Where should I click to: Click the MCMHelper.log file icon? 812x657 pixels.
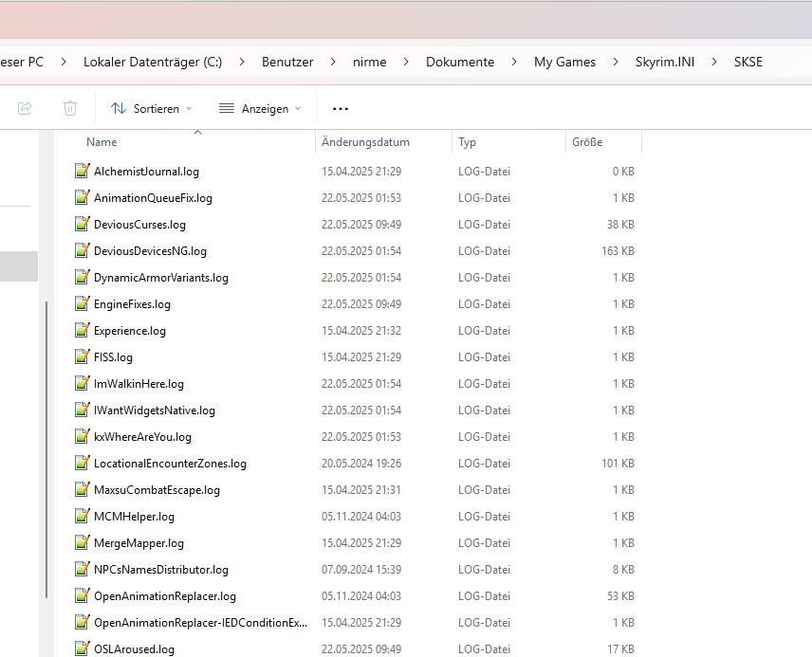tap(82, 517)
